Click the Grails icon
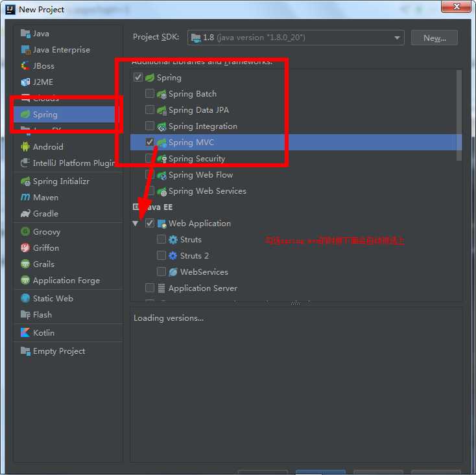 pos(25,264)
